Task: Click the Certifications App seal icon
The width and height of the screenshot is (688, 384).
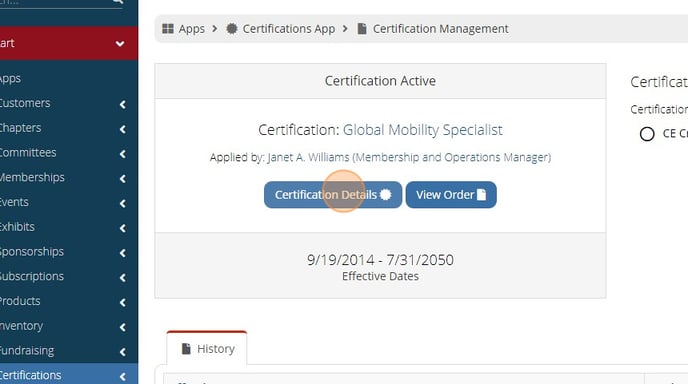Action: coord(232,29)
